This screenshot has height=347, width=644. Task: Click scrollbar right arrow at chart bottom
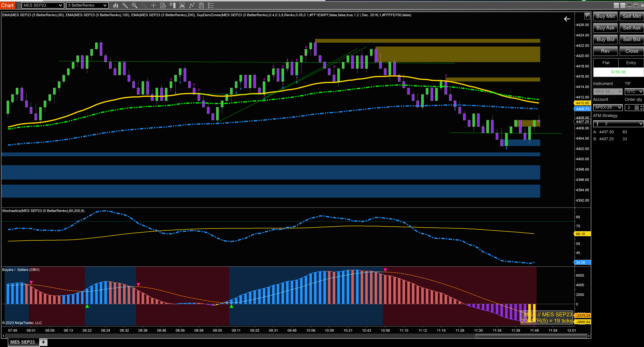coord(589,336)
